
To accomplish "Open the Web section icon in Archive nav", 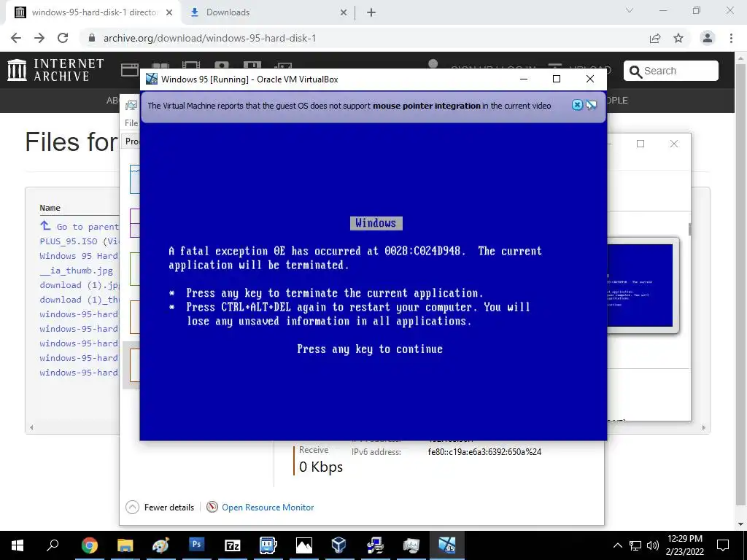I will click(x=130, y=70).
